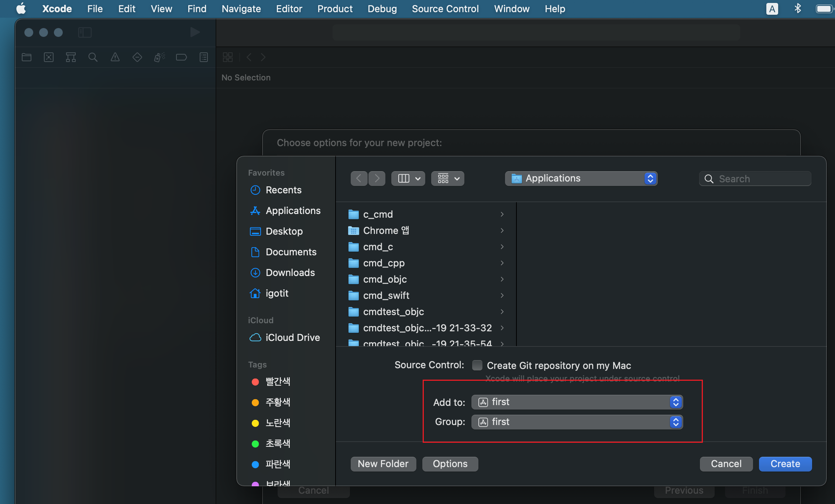Open the source control navigator icon
The height and width of the screenshot is (504, 835).
click(x=49, y=57)
